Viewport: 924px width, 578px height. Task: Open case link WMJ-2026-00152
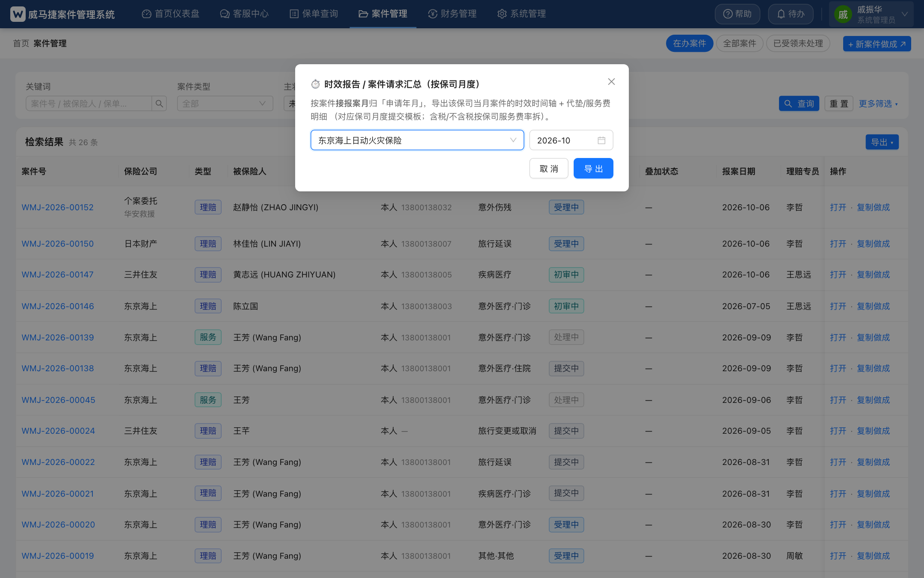(x=58, y=207)
